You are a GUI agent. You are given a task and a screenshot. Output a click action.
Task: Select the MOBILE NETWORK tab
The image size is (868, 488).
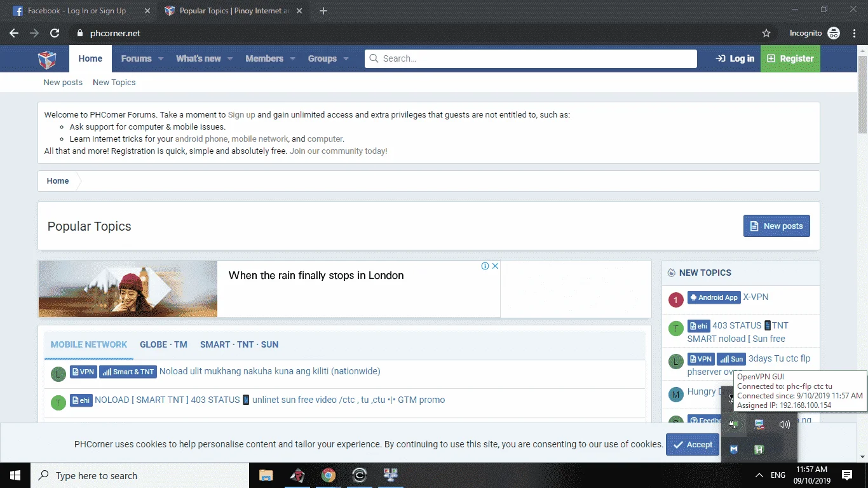click(x=89, y=344)
